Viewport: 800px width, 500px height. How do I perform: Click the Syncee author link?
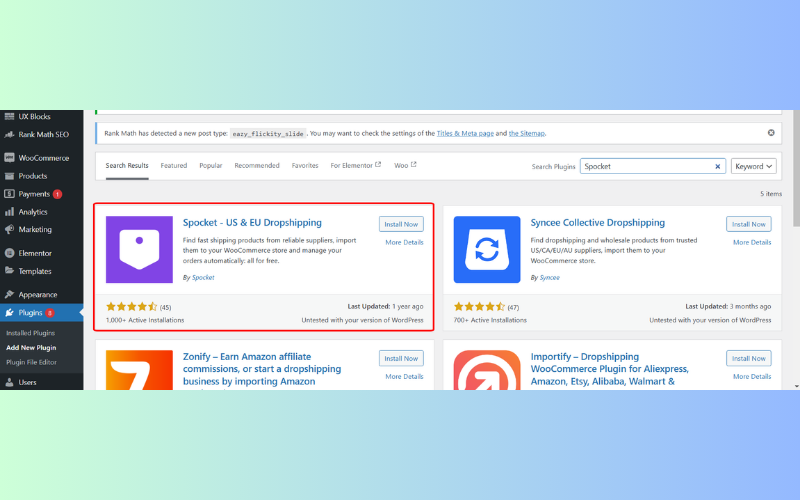[x=549, y=278]
